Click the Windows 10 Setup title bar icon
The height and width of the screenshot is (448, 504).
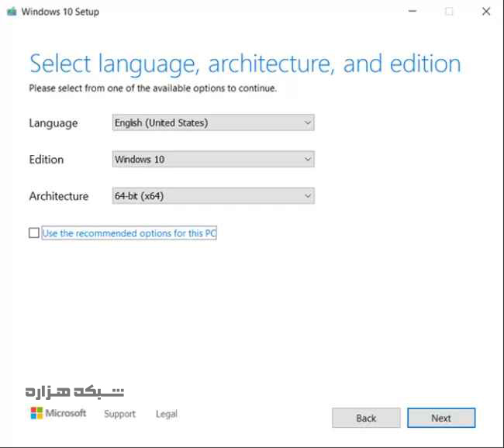coord(12,12)
